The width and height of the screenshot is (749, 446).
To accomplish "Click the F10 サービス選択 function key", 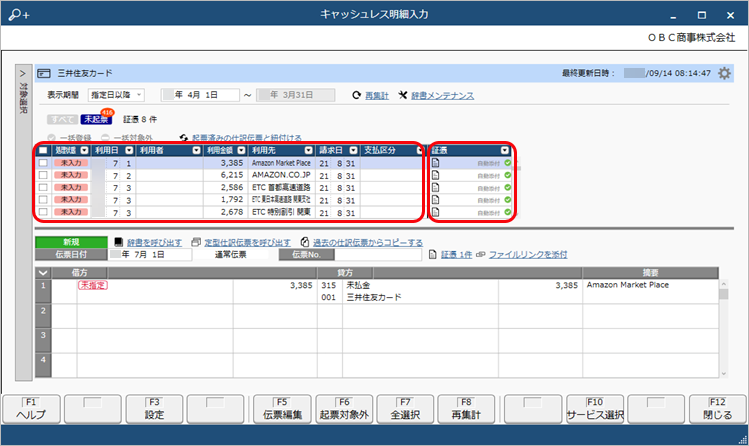I will (595, 409).
